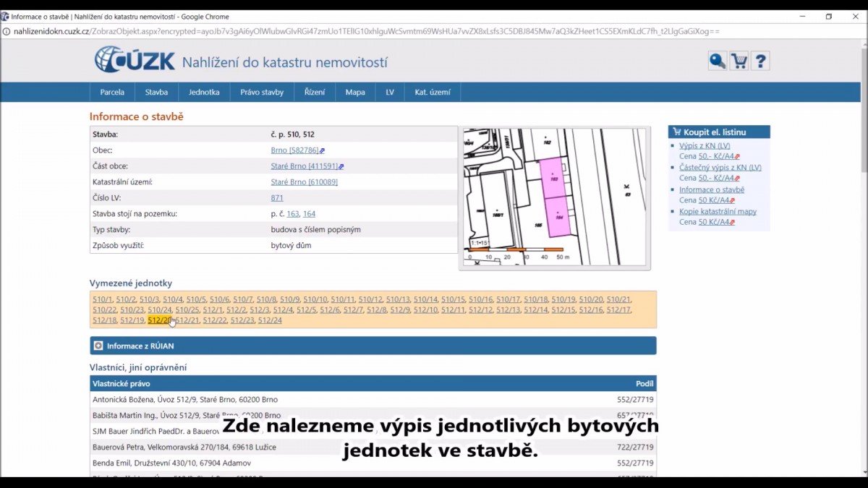The image size is (868, 488).
Task: Follow the Brno [582786] link
Action: pyautogui.click(x=294, y=150)
